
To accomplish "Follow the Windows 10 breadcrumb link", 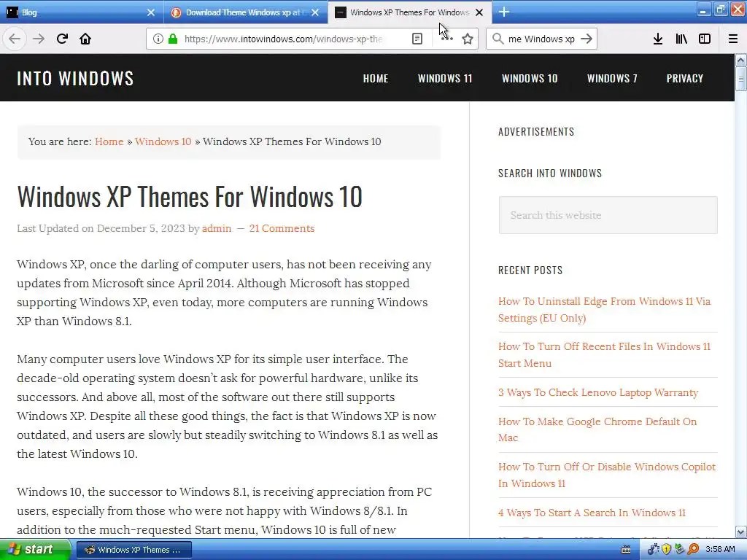I will (163, 141).
